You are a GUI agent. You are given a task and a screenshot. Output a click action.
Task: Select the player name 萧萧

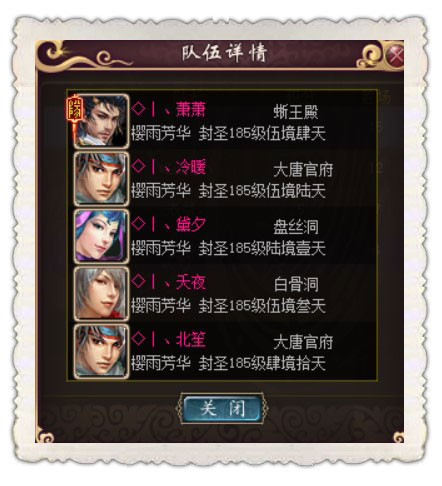(191, 109)
